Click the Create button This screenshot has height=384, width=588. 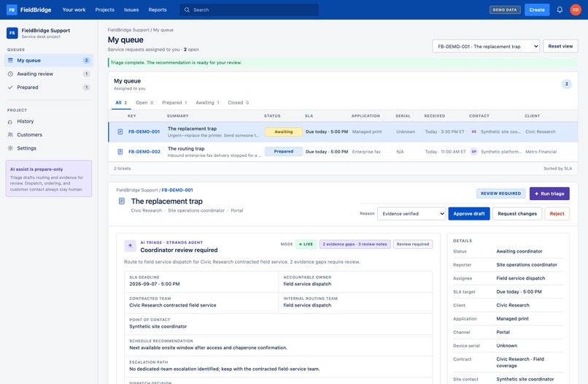tap(537, 9)
